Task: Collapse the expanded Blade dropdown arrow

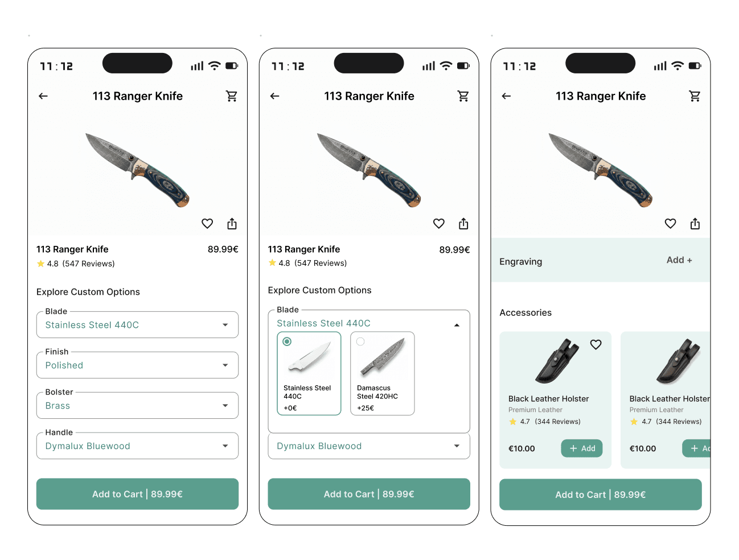Action: pos(457,325)
